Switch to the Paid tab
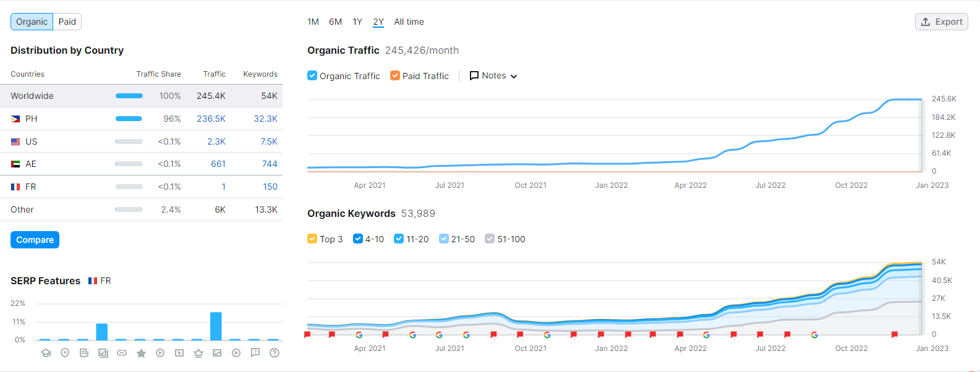Viewport: 980px width, 372px height. [67, 22]
